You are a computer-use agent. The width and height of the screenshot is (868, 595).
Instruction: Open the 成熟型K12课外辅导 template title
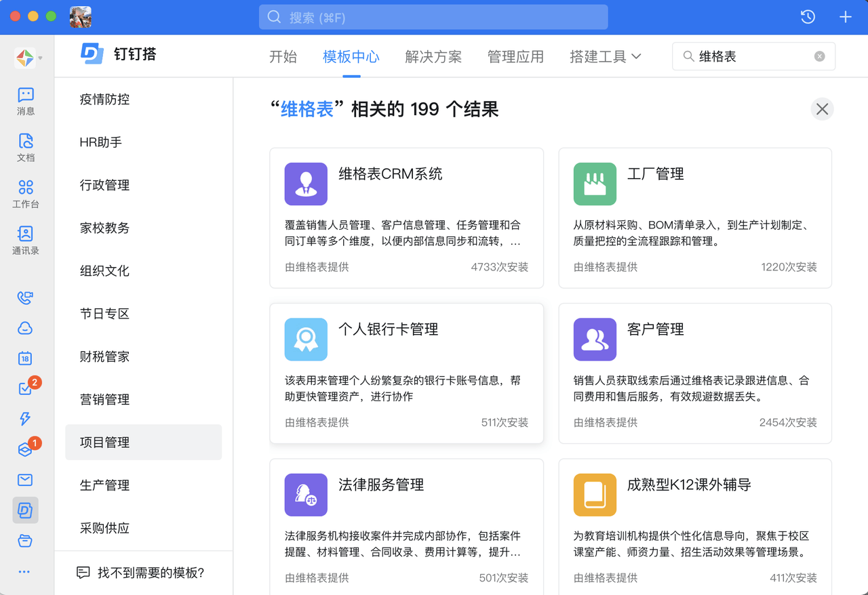689,485
